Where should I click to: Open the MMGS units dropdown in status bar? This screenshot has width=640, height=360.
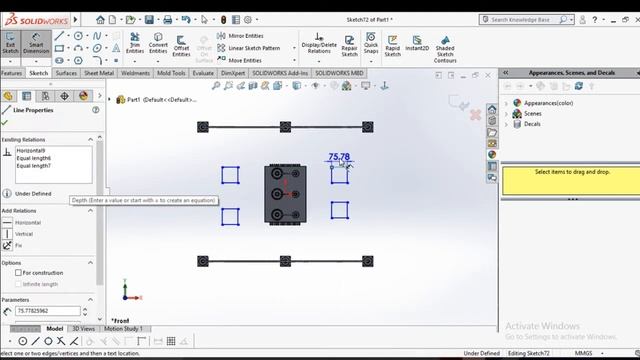point(602,353)
